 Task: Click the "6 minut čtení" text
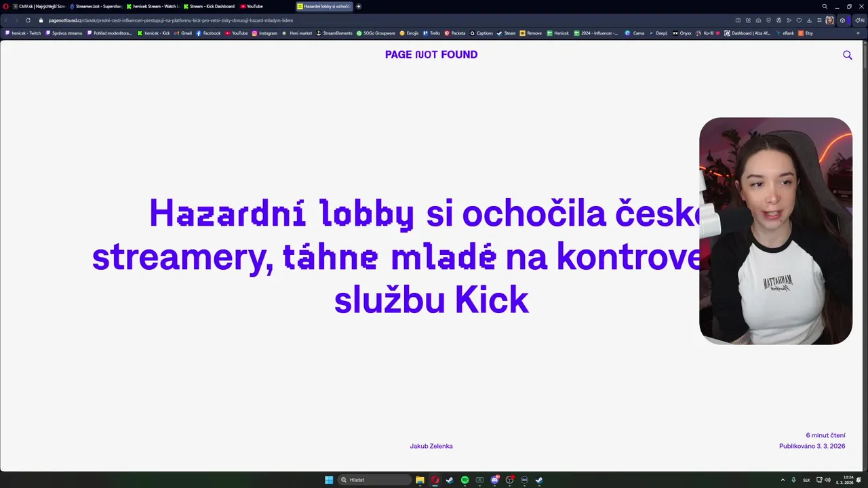point(825,435)
